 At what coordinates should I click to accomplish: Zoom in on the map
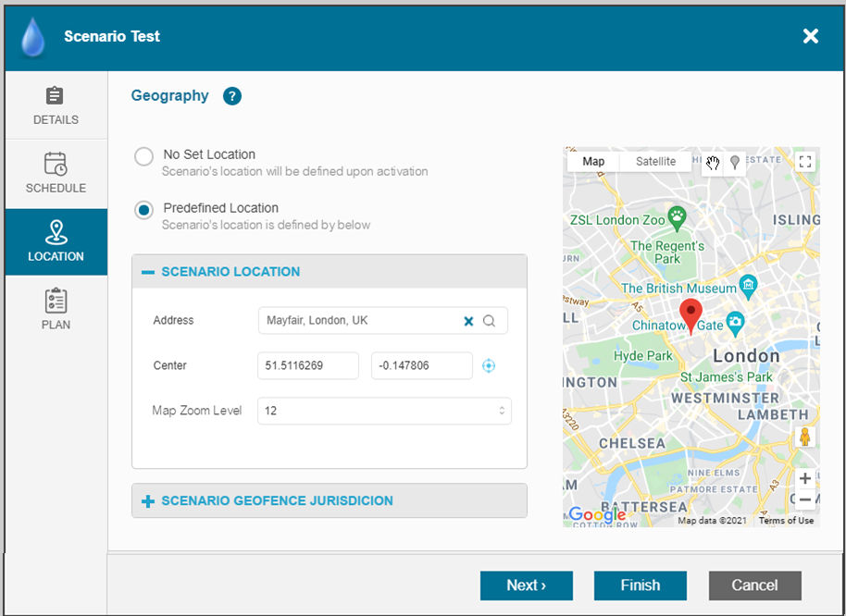click(x=804, y=479)
